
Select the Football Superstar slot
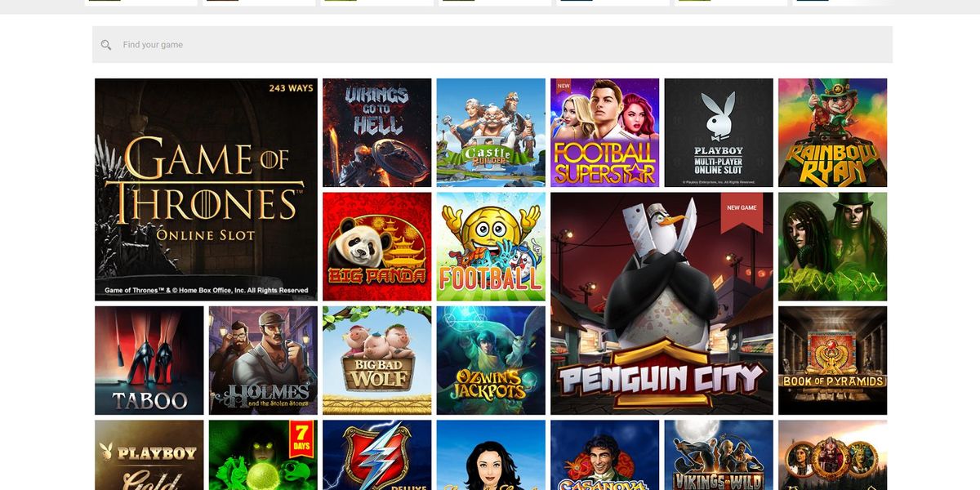(605, 132)
